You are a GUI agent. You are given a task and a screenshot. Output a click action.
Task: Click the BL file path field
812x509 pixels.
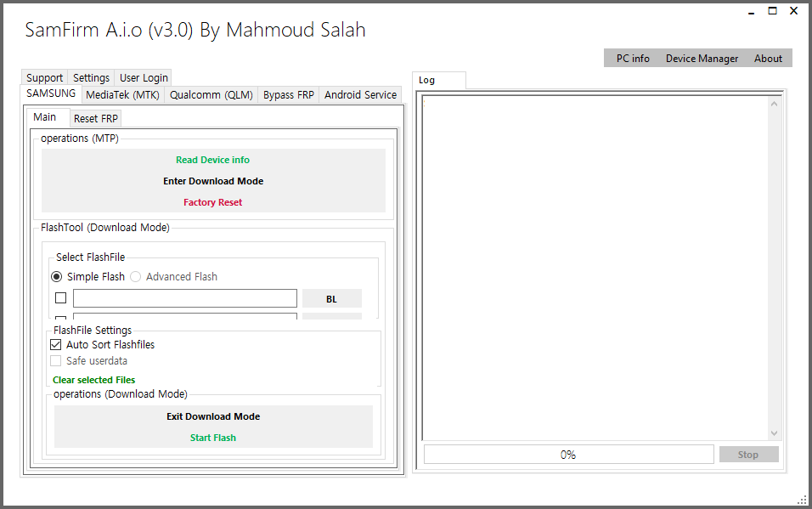(x=185, y=298)
